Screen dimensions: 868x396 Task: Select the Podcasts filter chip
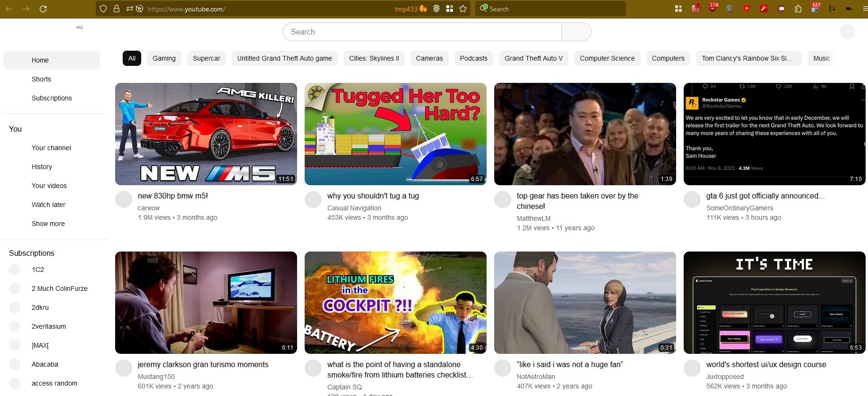click(474, 58)
